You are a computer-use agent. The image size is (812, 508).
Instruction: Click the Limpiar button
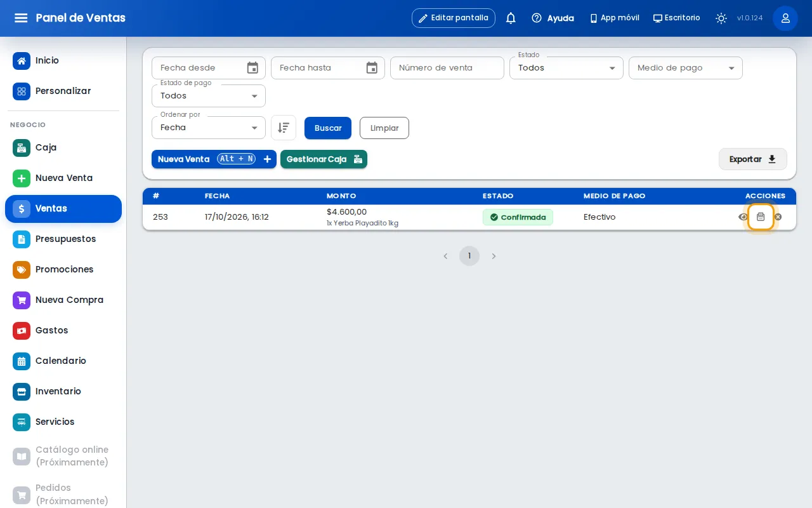point(384,128)
